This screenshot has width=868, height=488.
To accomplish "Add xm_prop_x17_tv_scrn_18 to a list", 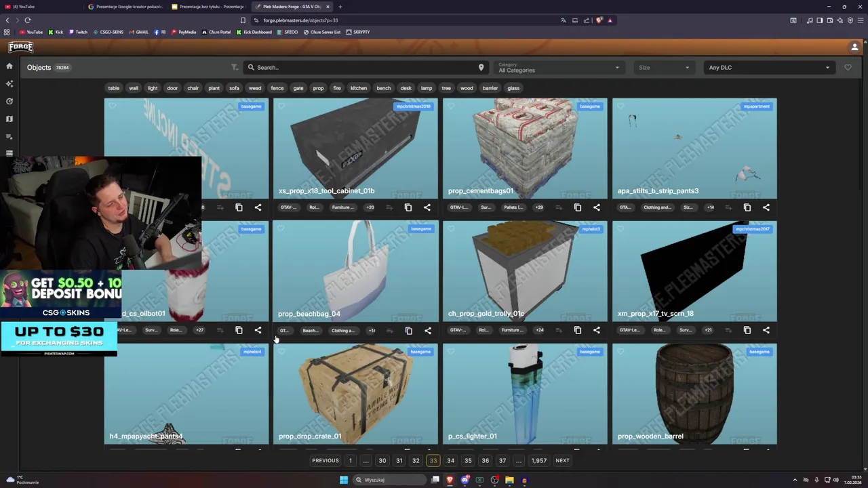I will [x=728, y=330].
